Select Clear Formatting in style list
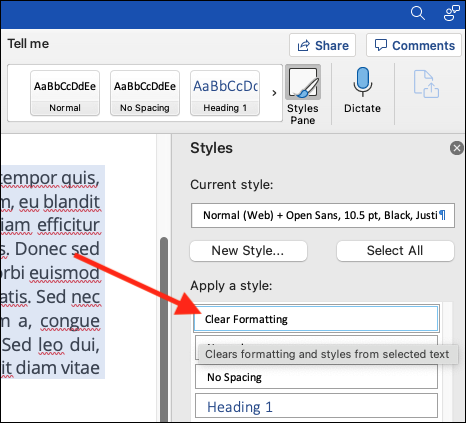 click(x=316, y=319)
